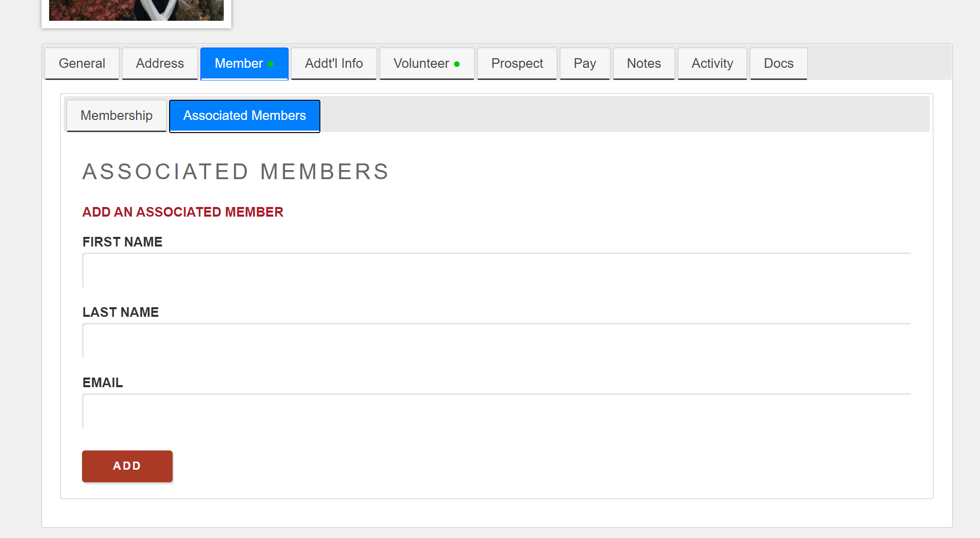The image size is (980, 538).
Task: Open the General tab
Action: click(x=82, y=64)
